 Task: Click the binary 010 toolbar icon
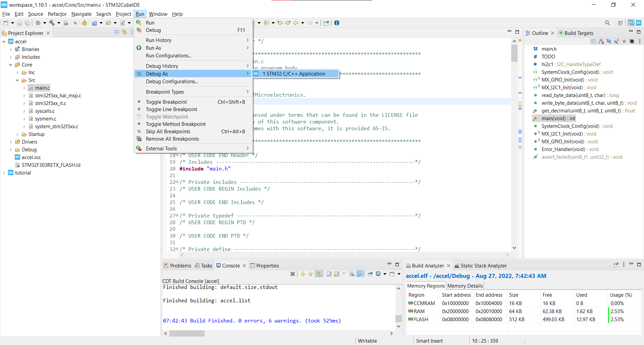click(x=66, y=23)
